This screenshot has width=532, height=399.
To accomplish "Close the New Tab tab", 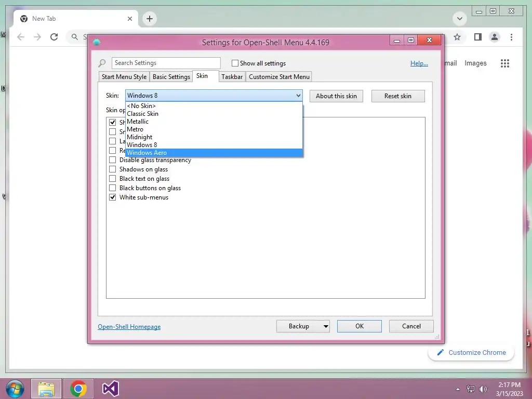I will (129, 19).
